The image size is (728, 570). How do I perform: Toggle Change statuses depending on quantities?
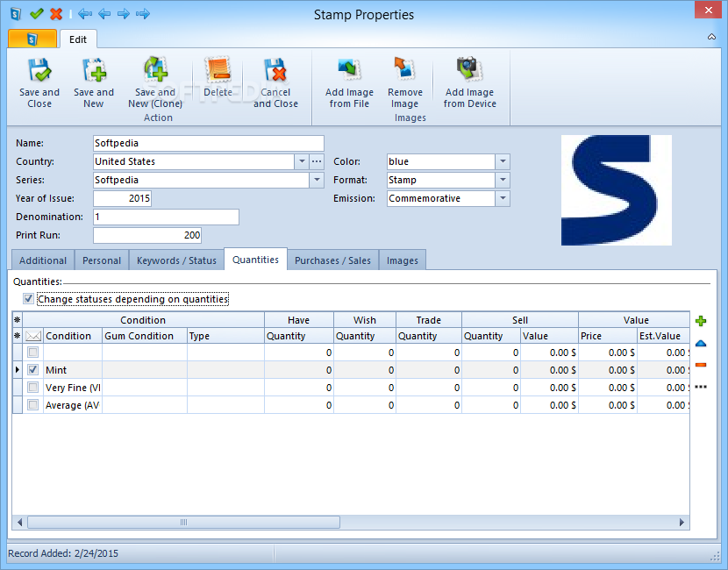pyautogui.click(x=28, y=298)
